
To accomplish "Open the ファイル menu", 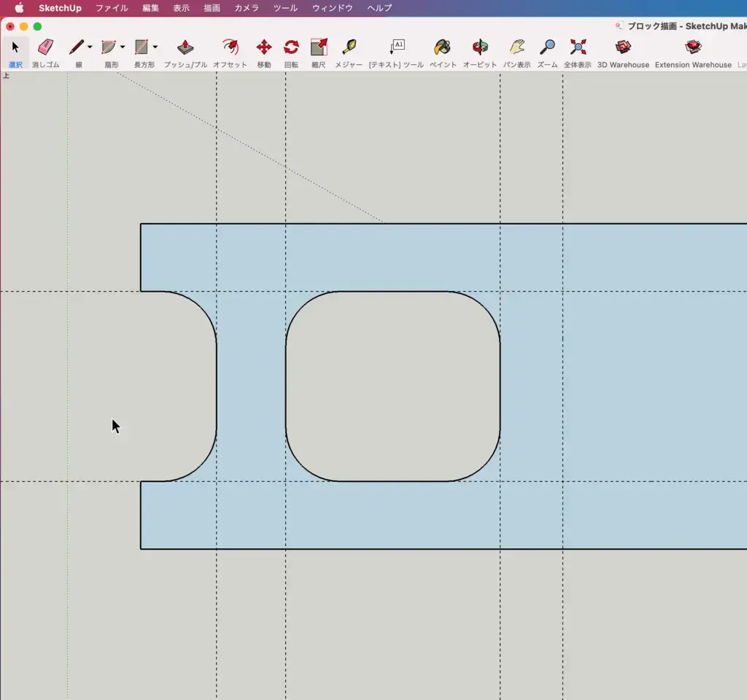I will pyautogui.click(x=112, y=8).
